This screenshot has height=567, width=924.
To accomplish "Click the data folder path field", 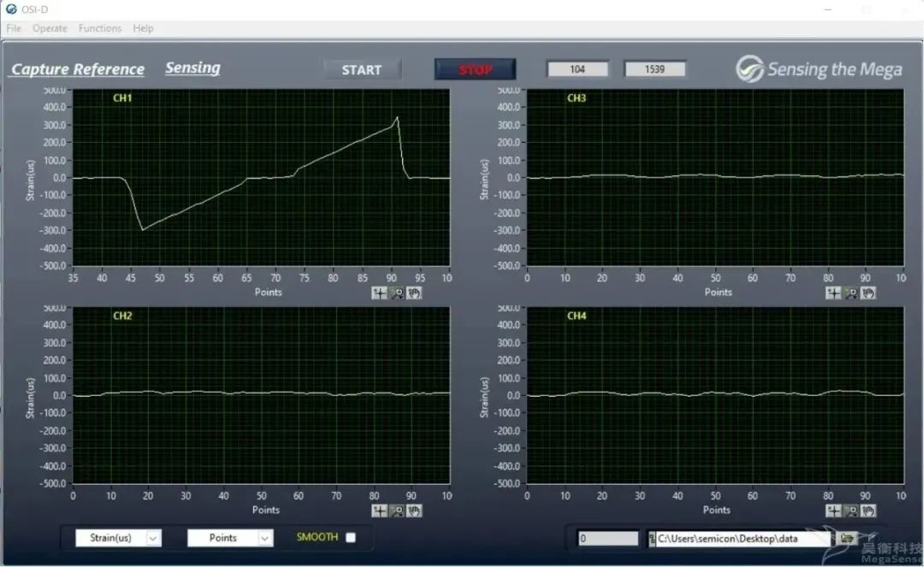I will 740,539.
